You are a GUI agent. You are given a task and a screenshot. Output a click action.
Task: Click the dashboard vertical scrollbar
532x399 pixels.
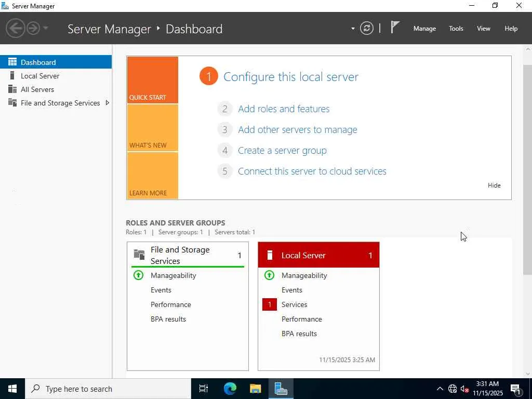[x=528, y=170]
